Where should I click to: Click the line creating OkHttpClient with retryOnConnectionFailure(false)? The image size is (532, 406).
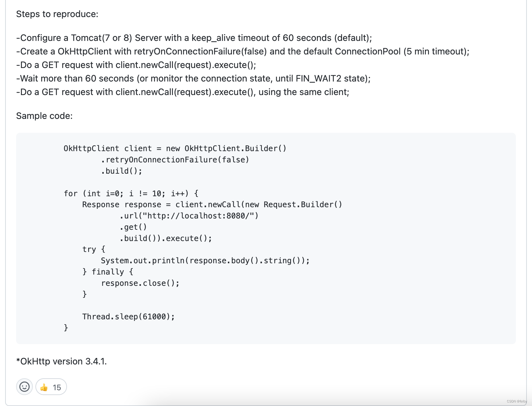[243, 52]
